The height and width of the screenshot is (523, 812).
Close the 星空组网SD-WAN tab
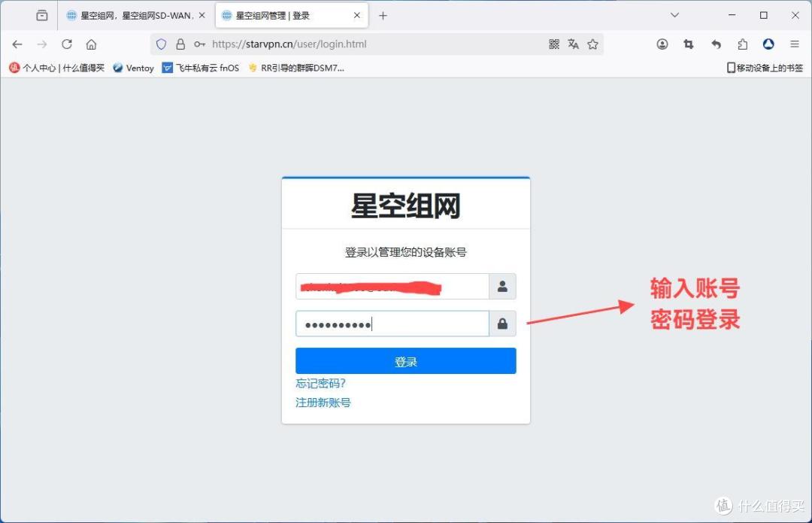pyautogui.click(x=202, y=16)
